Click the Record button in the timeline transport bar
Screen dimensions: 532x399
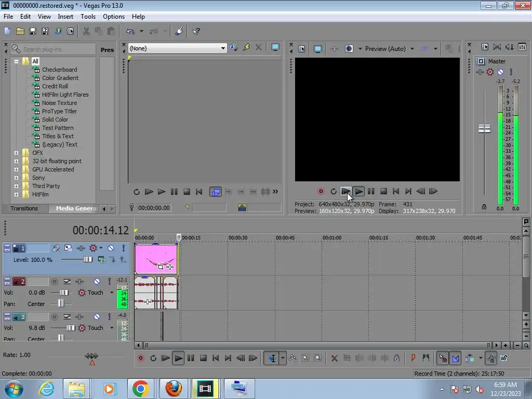pyautogui.click(x=140, y=358)
